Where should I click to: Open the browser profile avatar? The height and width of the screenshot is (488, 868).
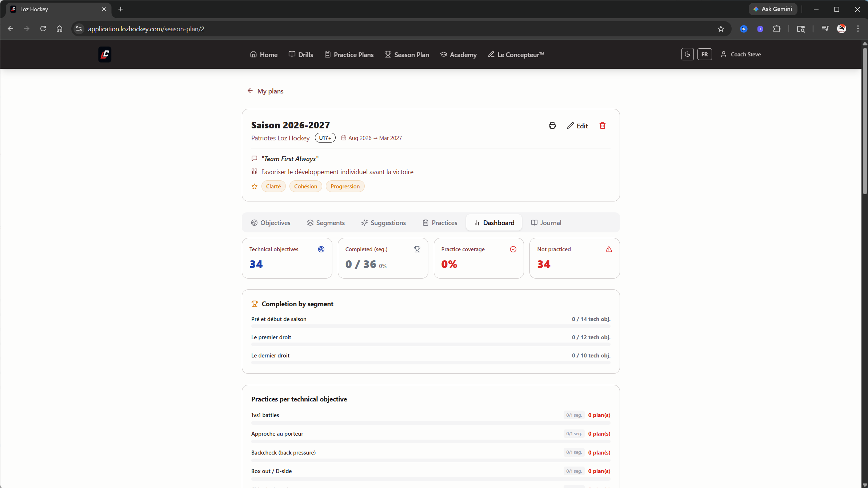[x=841, y=29]
